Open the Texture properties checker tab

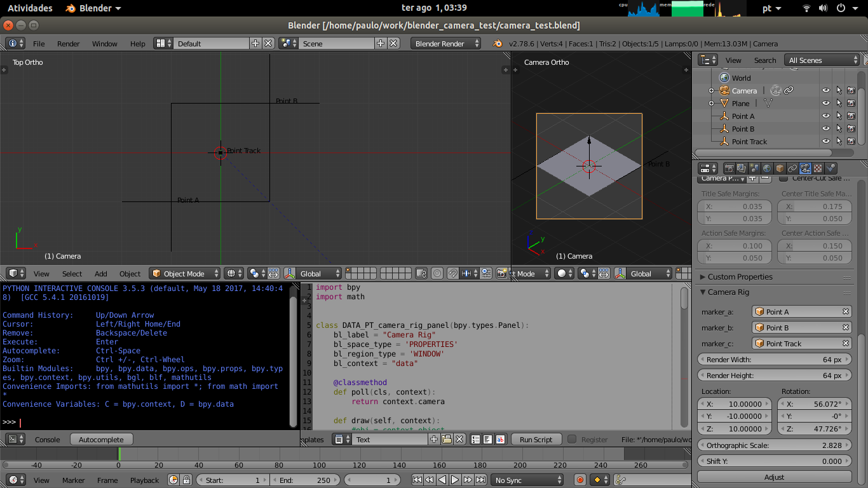tap(818, 168)
